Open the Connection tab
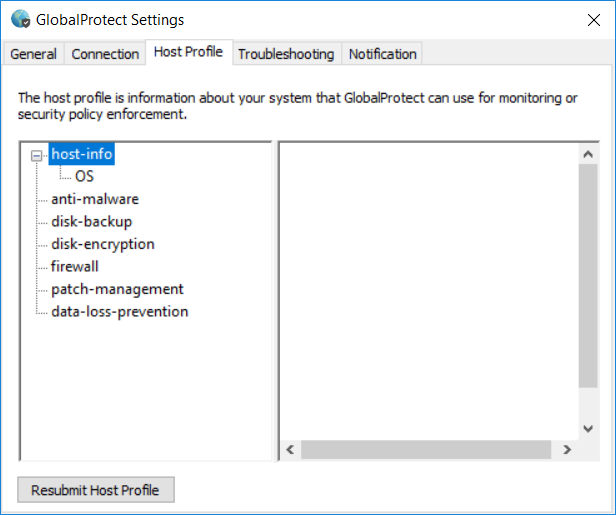Image resolution: width=616 pixels, height=515 pixels. (x=105, y=54)
